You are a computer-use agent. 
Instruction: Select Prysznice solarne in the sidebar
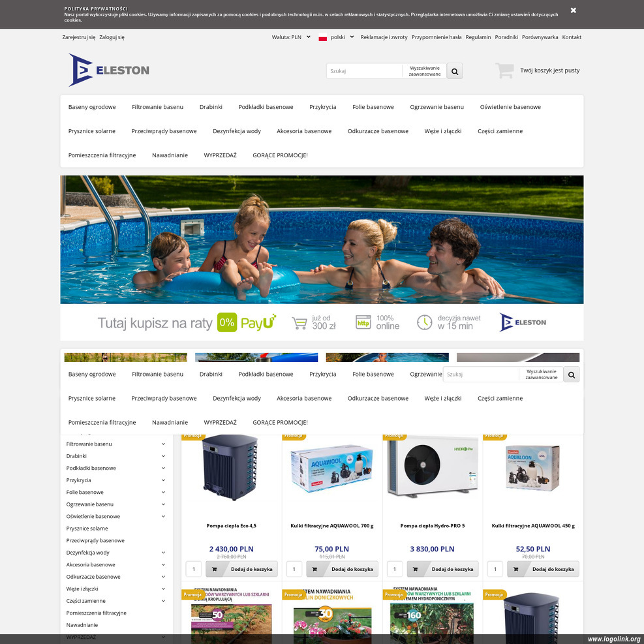click(87, 529)
